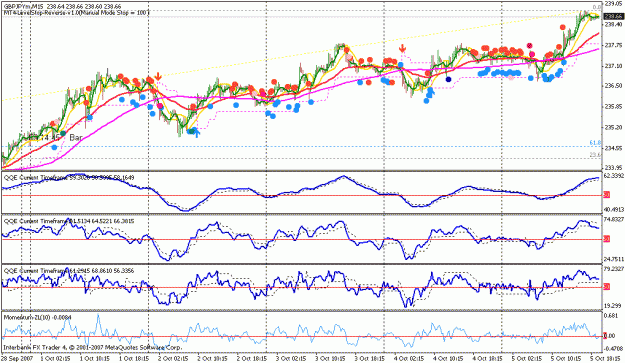Click the 19.299 QQE scale value
Viewport: 625px width, 363px height.
point(613,306)
